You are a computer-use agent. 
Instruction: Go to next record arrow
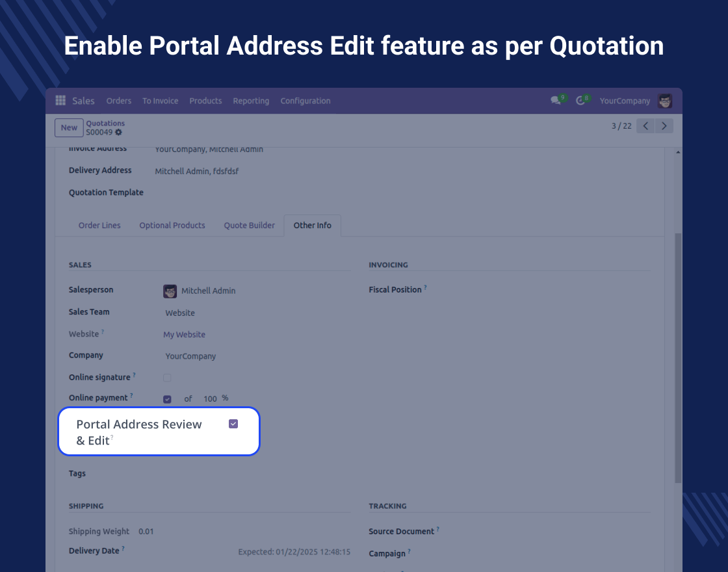point(664,126)
